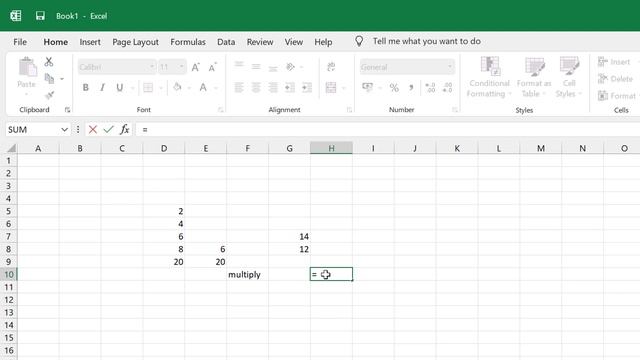Open the Paste options dropdown arrow
This screenshot has width=640, height=360.
pyautogui.click(x=27, y=95)
